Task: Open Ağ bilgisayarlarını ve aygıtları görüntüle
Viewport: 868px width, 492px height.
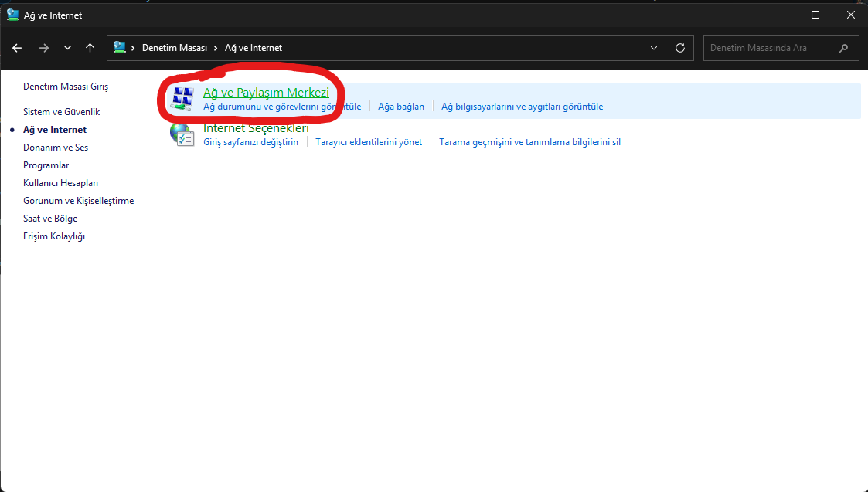Action: (x=522, y=107)
